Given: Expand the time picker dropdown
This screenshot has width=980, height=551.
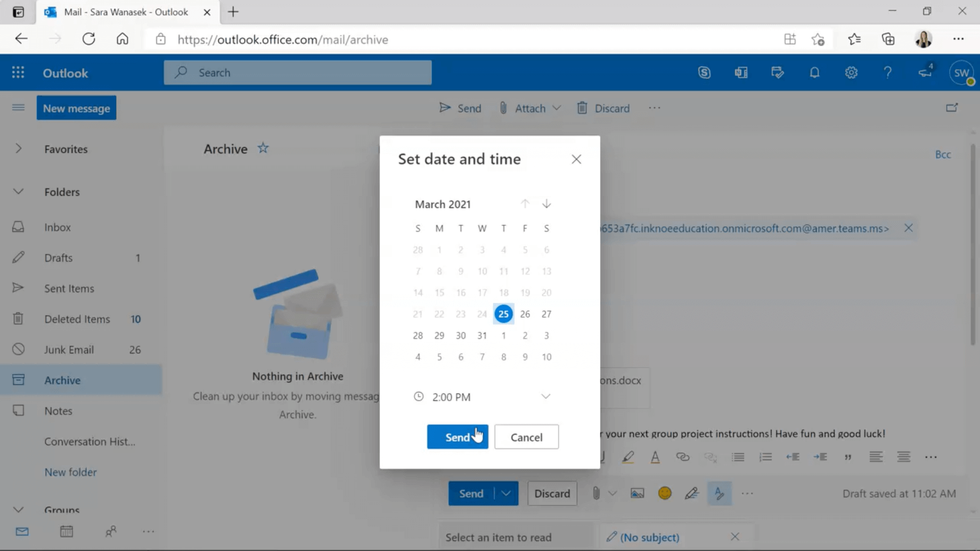Looking at the screenshot, I should [x=545, y=396].
